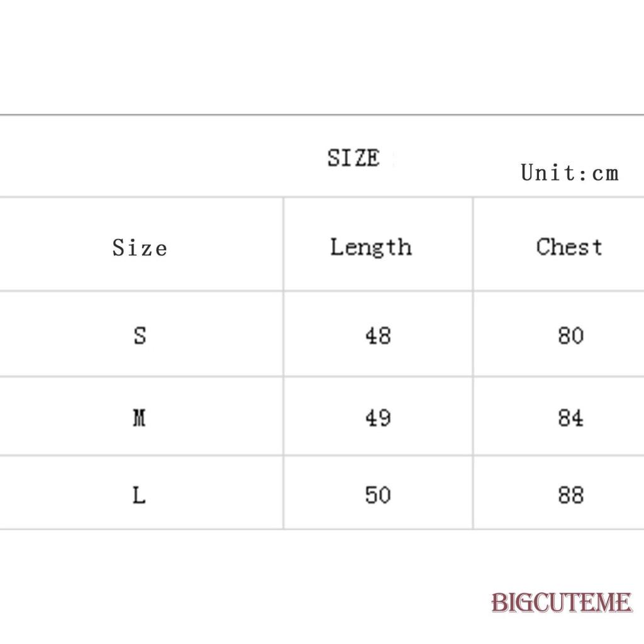Select the Length column header
Viewport: 644px width, 644px height.
371,247
